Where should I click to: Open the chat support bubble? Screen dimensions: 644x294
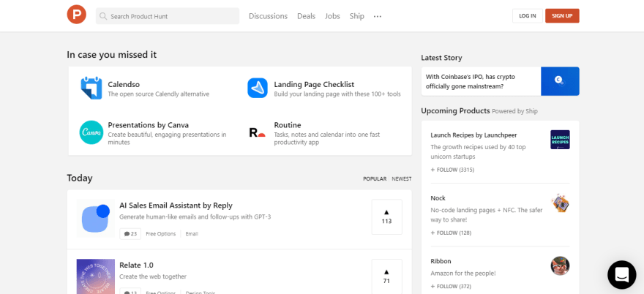pyautogui.click(x=622, y=275)
